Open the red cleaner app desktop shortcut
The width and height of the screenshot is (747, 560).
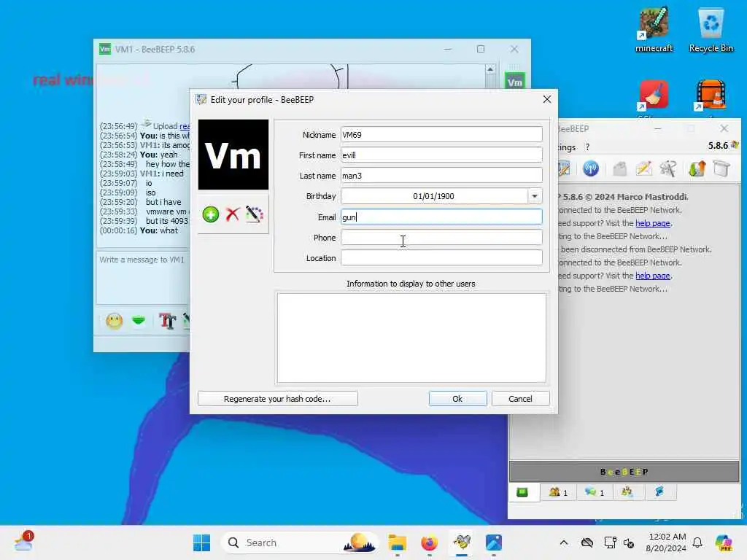tap(654, 96)
